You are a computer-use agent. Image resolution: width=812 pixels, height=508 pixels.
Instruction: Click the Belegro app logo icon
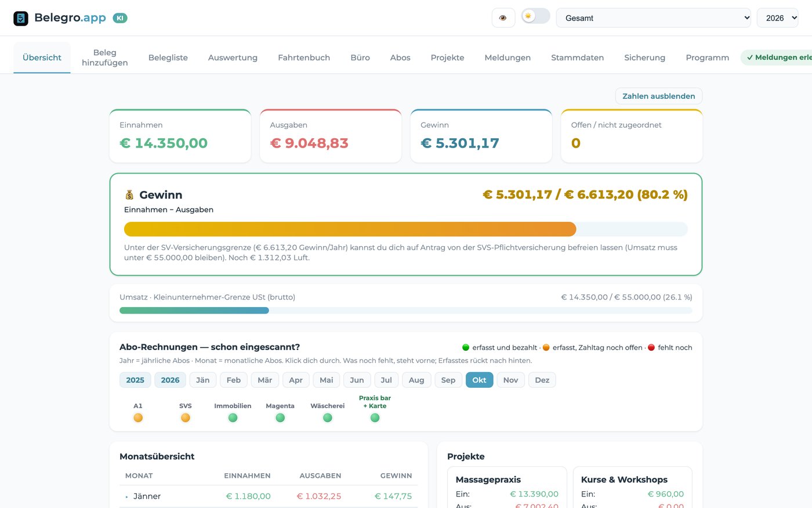point(21,18)
